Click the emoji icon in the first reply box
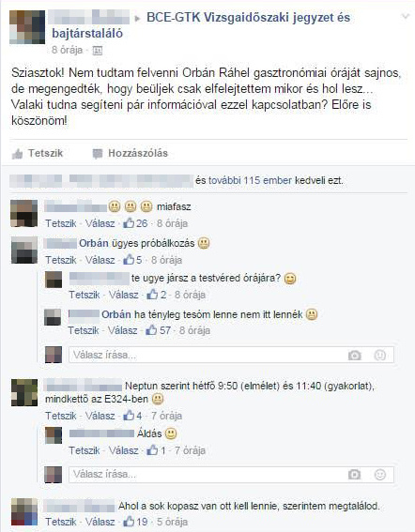 tap(379, 356)
